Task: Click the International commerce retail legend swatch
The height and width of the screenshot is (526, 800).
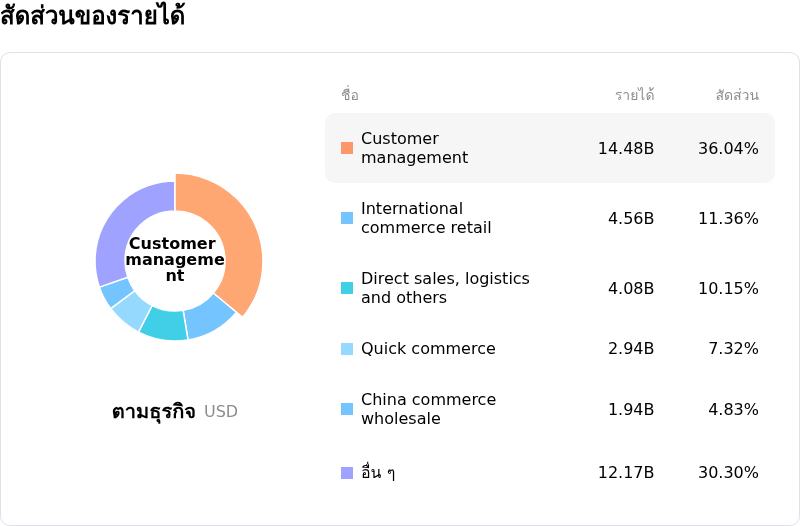Action: [347, 218]
